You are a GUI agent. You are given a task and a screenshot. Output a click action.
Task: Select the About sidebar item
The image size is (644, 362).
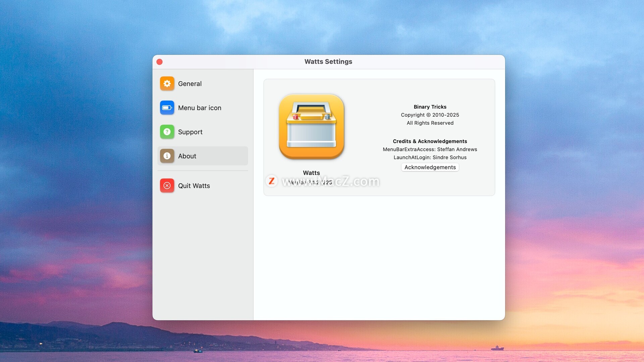click(x=187, y=156)
